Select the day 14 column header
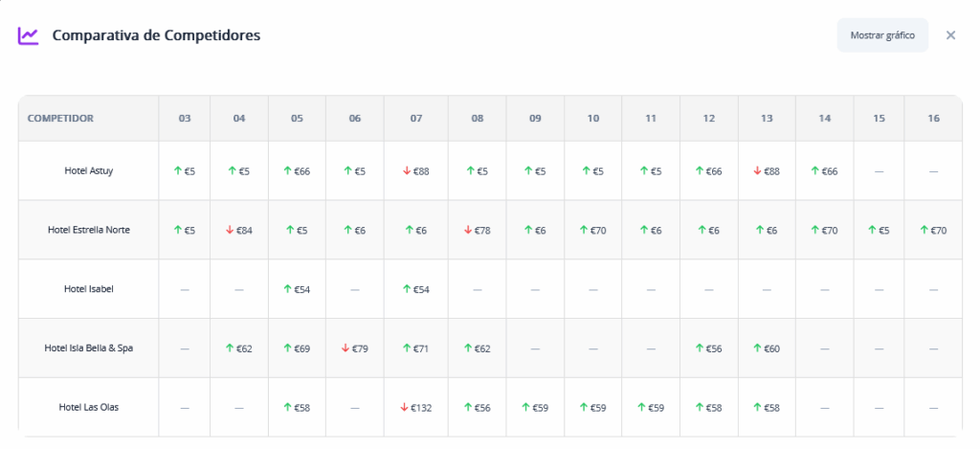980x449 pixels. coord(824,119)
